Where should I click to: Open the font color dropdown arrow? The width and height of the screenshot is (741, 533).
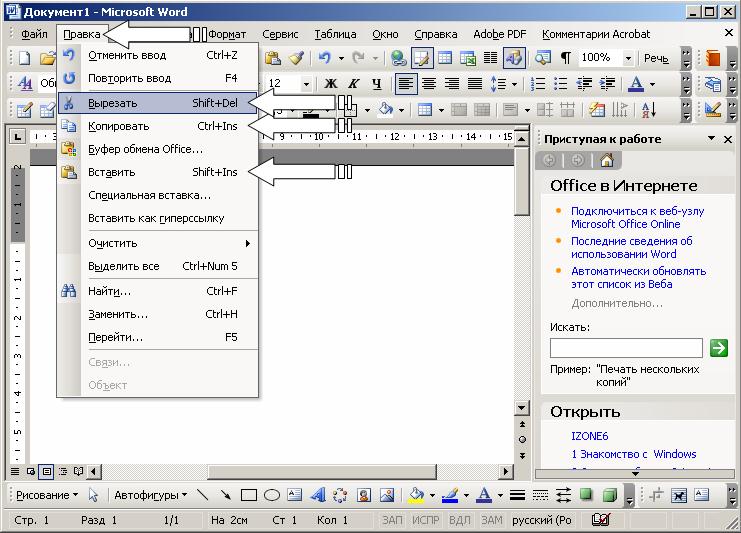[653, 84]
